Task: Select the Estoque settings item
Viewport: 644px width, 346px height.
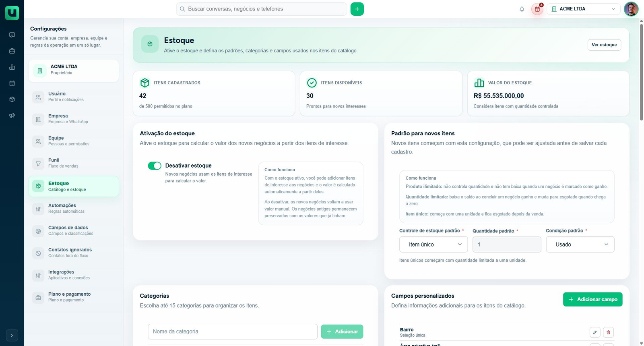Action: (x=74, y=186)
